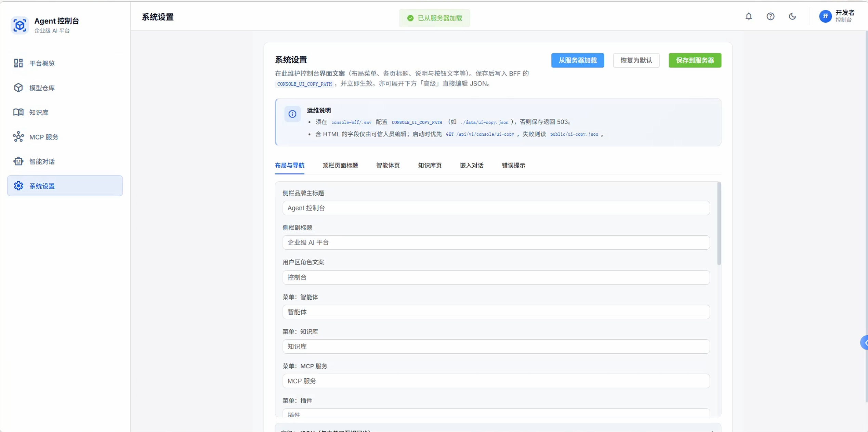The width and height of the screenshot is (868, 432).
Task: Open the help question-mark icon
Action: 771,16
